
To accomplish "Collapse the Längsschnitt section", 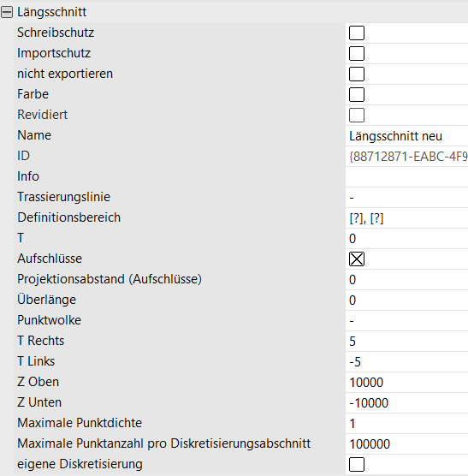I will pyautogui.click(x=7, y=12).
